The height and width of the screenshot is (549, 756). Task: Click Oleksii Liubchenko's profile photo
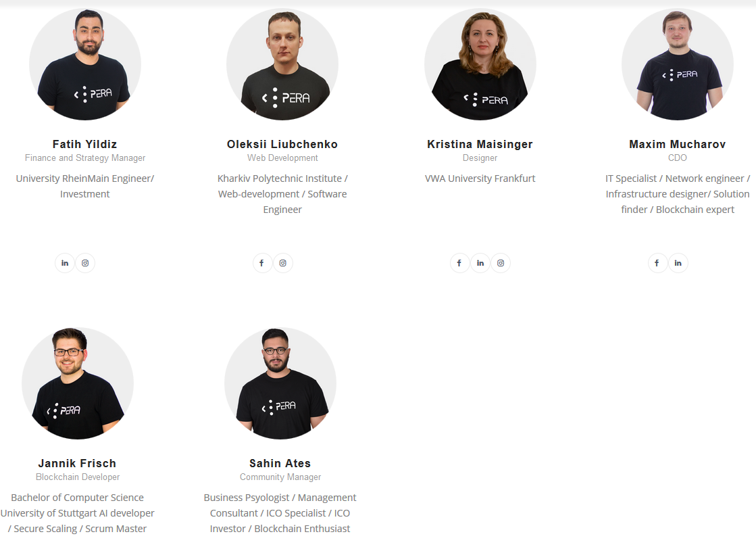[x=282, y=64]
